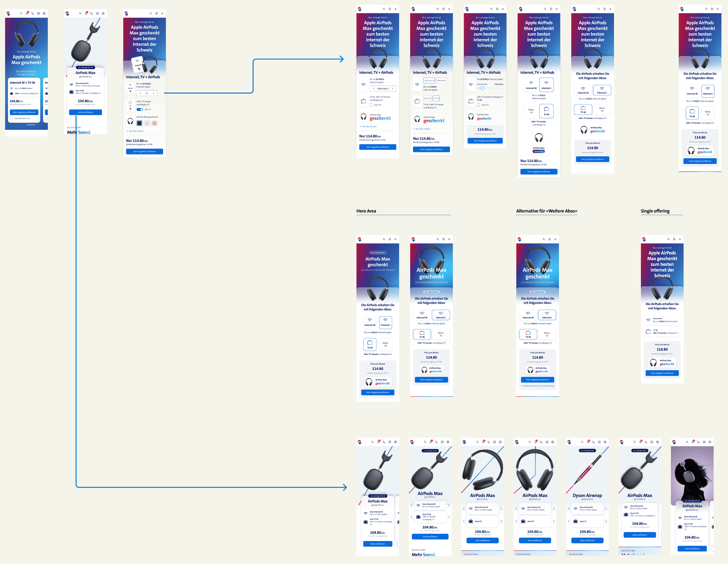The width and height of the screenshot is (728, 564).
Task: Tick Kein TV checkbox in the slider mockup
Action: (x=479, y=105)
